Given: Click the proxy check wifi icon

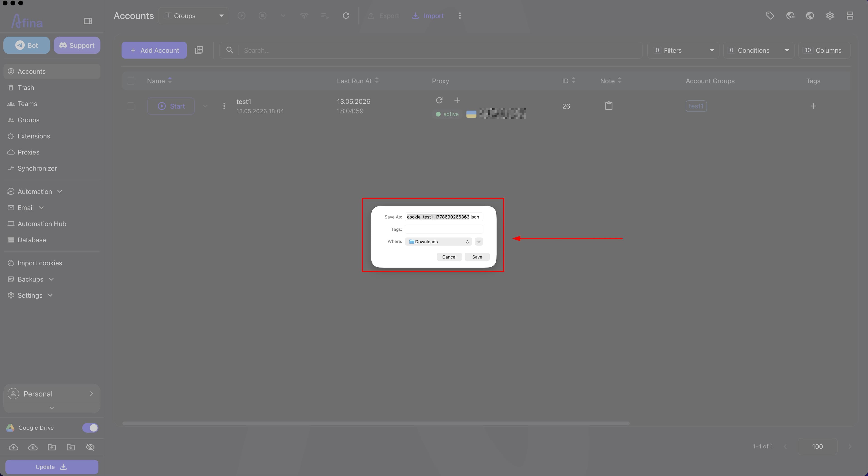Looking at the screenshot, I should [x=304, y=16].
